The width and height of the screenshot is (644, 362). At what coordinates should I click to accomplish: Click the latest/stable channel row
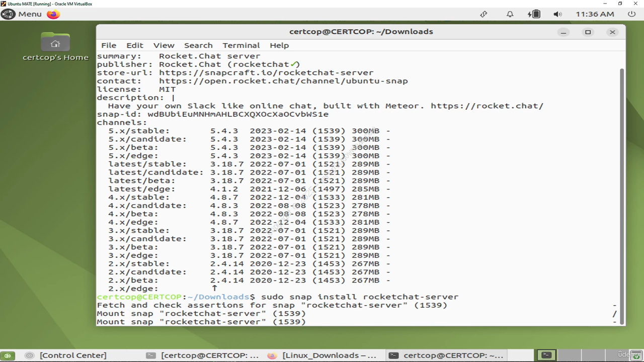tap(249, 164)
